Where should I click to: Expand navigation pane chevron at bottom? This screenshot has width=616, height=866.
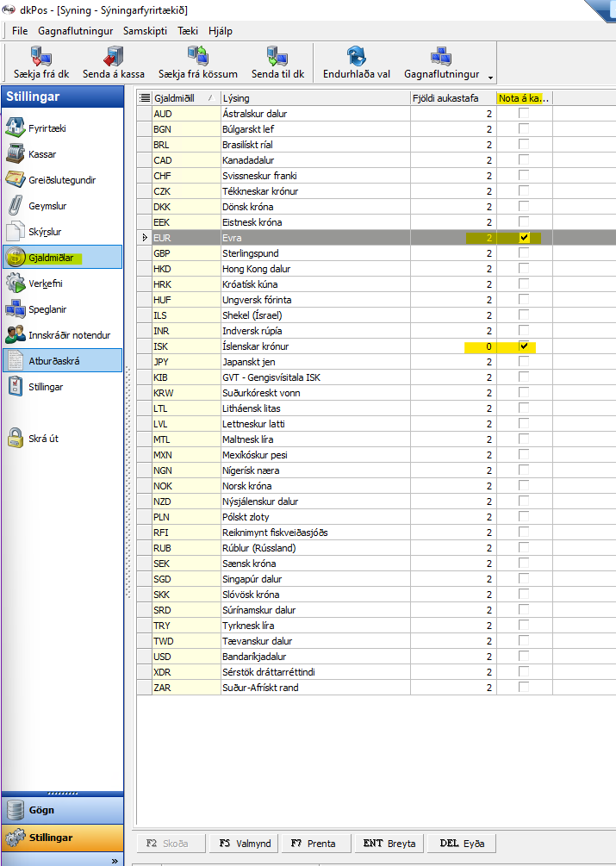point(115,860)
